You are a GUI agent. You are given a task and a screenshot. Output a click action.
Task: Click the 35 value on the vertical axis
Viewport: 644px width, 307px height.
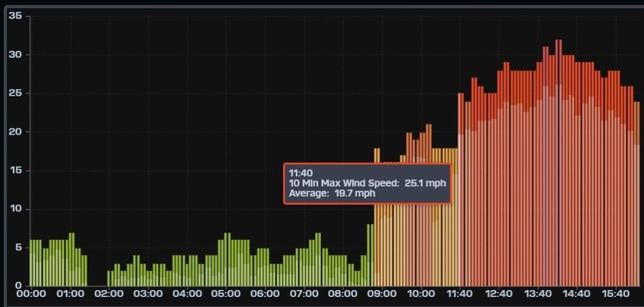pos(15,16)
